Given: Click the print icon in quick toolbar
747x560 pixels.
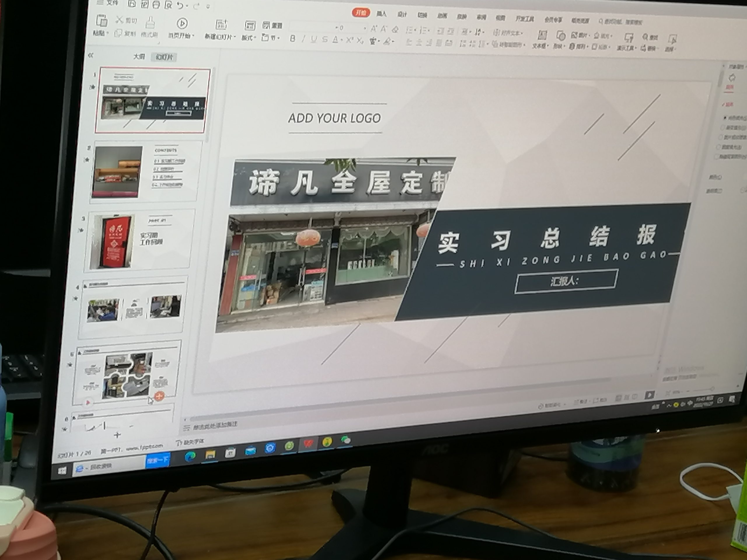Looking at the screenshot, I should 156,4.
